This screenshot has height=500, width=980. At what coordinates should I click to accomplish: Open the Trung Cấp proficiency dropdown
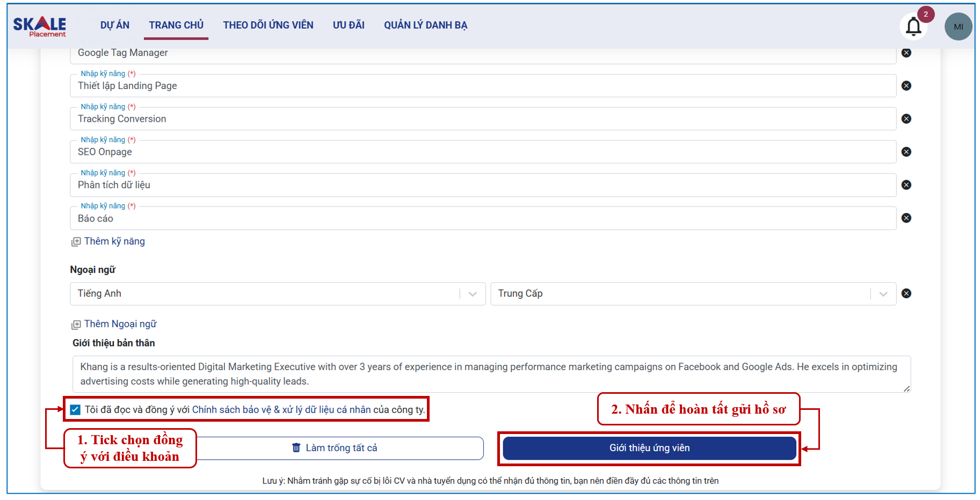[x=883, y=294]
